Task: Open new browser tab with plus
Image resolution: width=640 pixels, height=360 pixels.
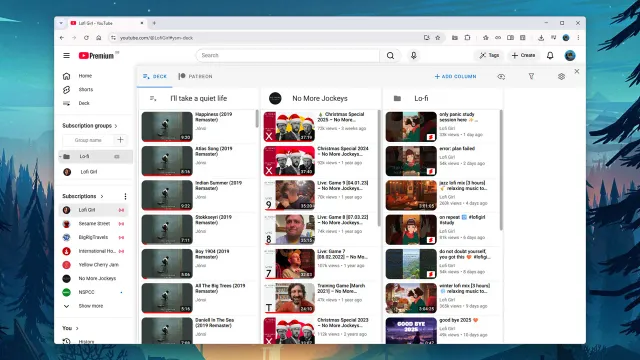Action: click(154, 23)
